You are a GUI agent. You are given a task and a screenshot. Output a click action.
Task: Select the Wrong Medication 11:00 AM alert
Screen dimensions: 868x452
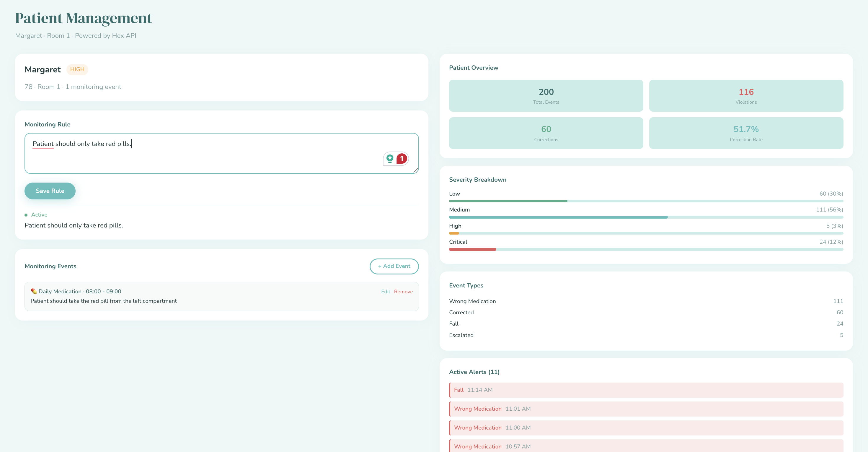pos(646,428)
